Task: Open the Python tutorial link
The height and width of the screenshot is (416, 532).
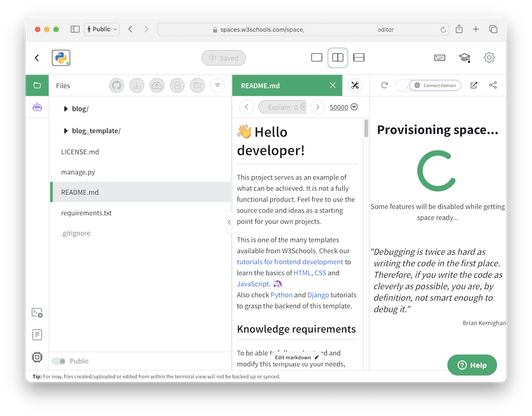Action: click(281, 295)
